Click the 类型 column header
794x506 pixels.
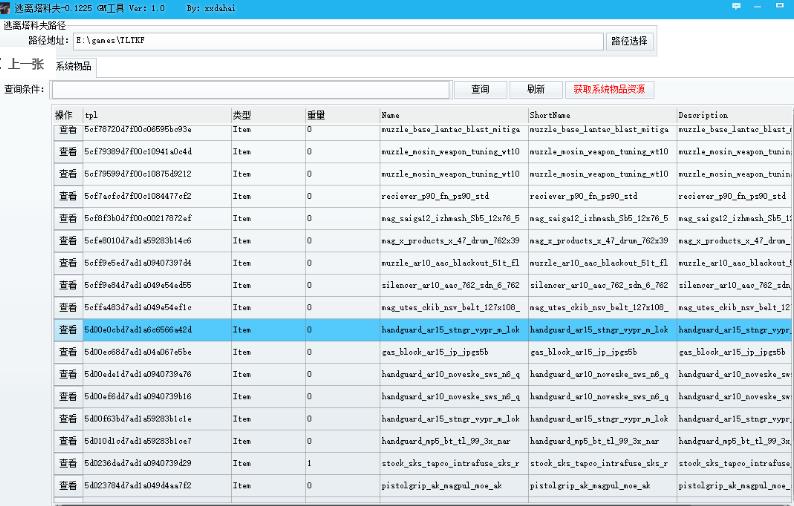pyautogui.click(x=268, y=115)
